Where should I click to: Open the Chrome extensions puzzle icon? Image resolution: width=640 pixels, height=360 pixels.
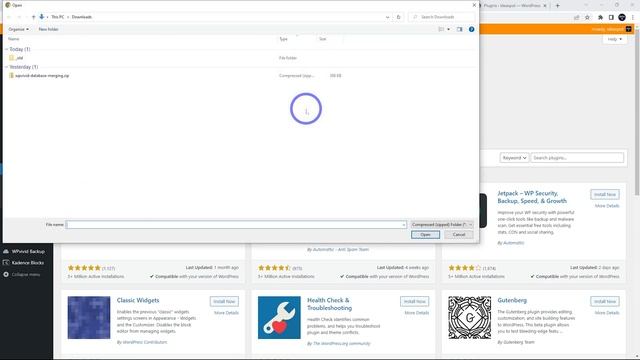tap(600, 18)
